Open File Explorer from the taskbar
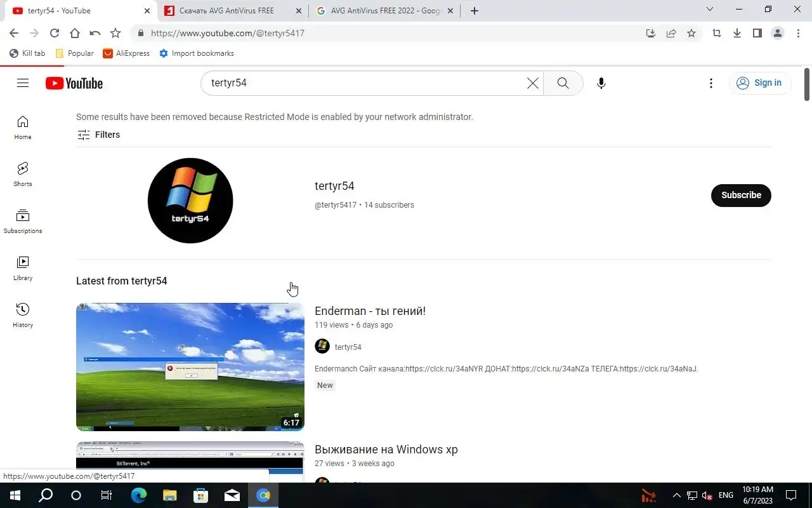The width and height of the screenshot is (812, 508). [x=169, y=495]
